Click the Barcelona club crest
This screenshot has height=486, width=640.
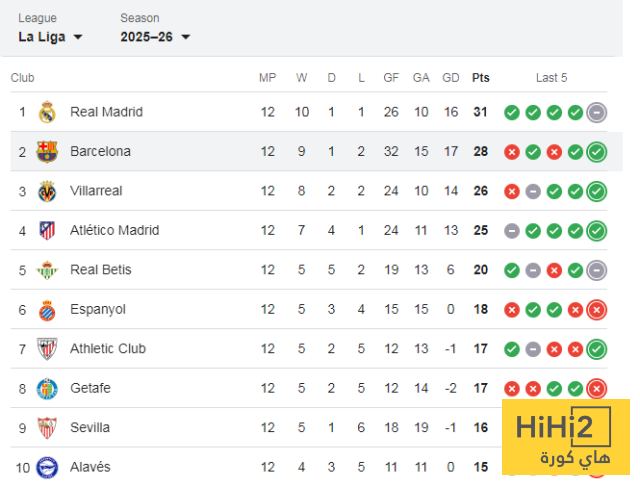click(47, 152)
